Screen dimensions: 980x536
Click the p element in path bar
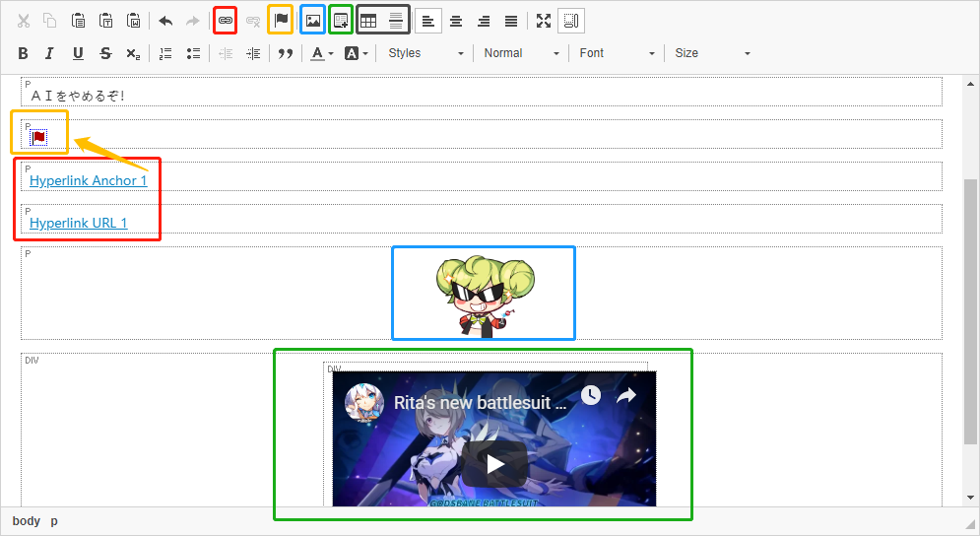tap(54, 521)
